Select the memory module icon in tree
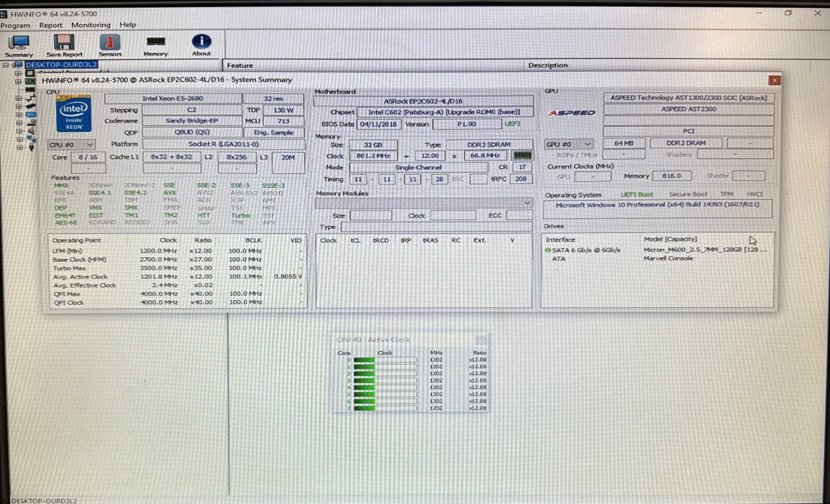The width and height of the screenshot is (830, 504). [31, 90]
